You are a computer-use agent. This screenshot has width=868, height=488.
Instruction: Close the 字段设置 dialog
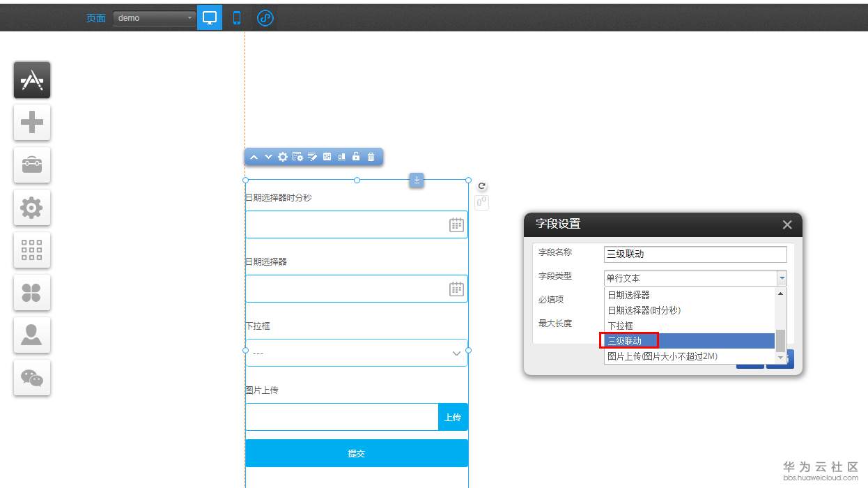(787, 224)
